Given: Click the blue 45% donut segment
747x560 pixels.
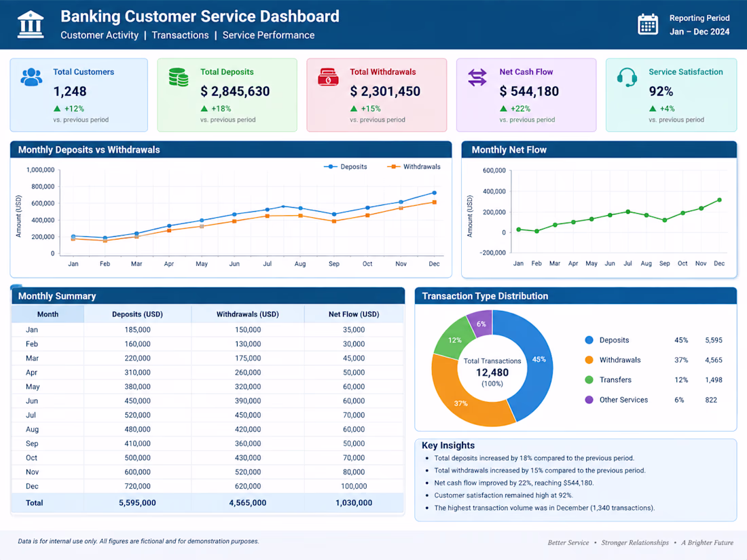Looking at the screenshot, I should (x=539, y=360).
